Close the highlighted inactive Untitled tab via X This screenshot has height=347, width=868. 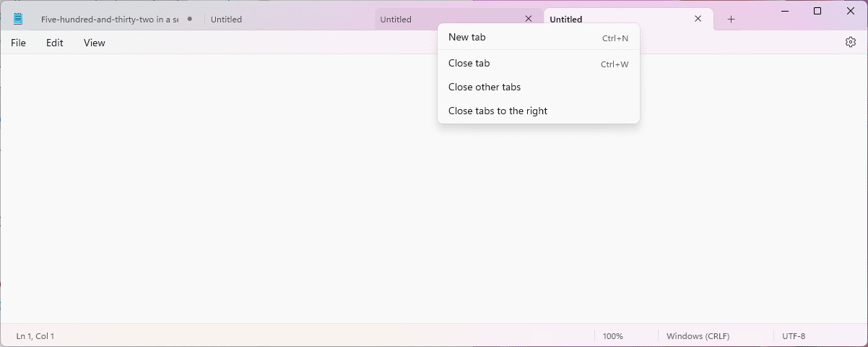[529, 20]
